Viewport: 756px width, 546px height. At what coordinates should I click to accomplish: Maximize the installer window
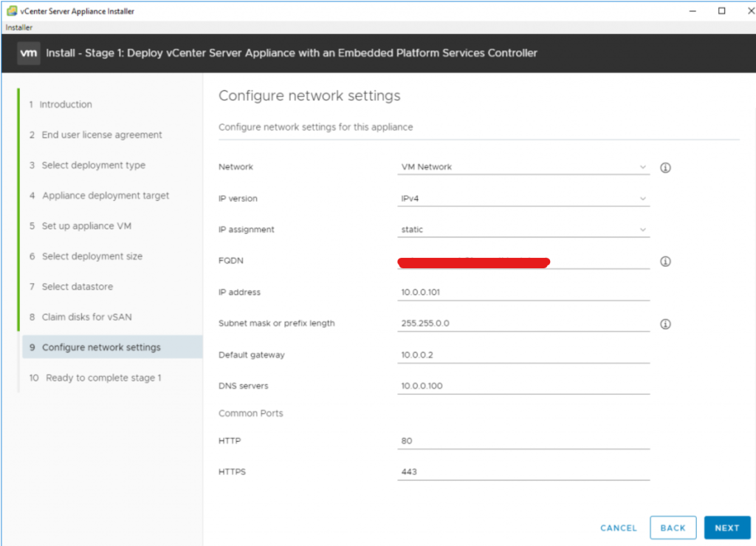pos(722,10)
